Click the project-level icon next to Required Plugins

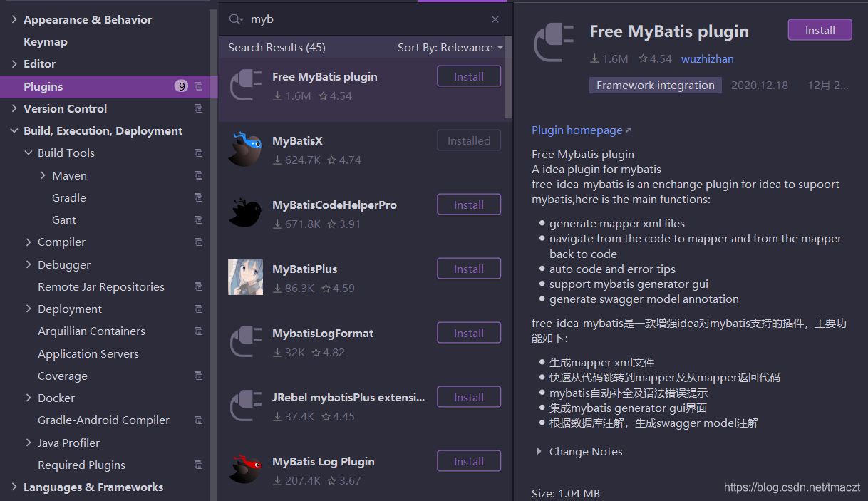pyautogui.click(x=199, y=465)
